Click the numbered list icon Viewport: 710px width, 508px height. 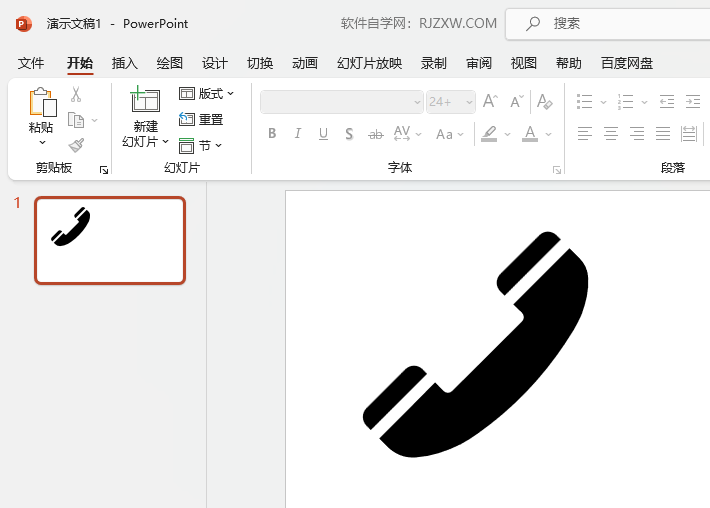point(625,102)
